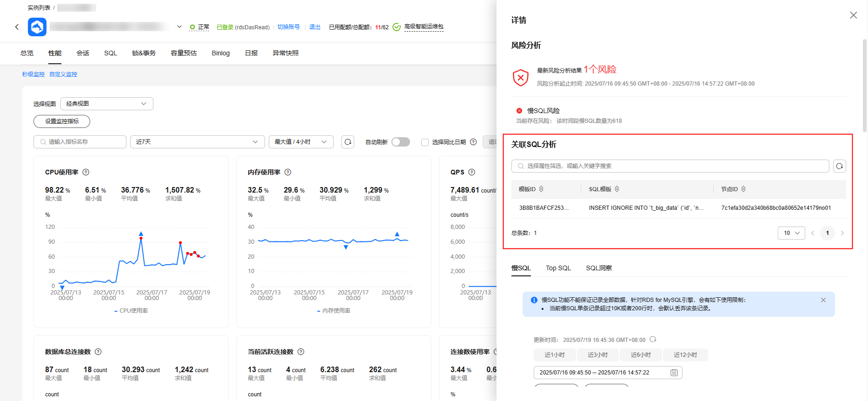
Task: Click the INSERT IGNORE INTO SQL template cell
Action: (646, 208)
